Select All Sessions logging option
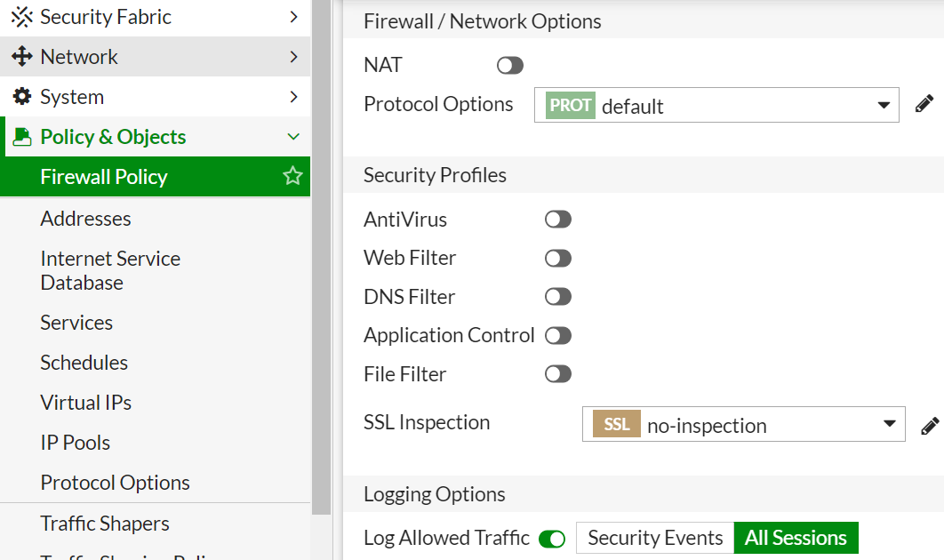Screen dimensions: 944x560 click(796, 538)
